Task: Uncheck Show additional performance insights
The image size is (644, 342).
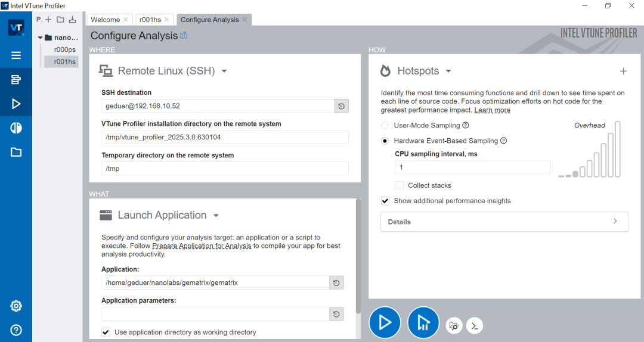Action: (385, 201)
